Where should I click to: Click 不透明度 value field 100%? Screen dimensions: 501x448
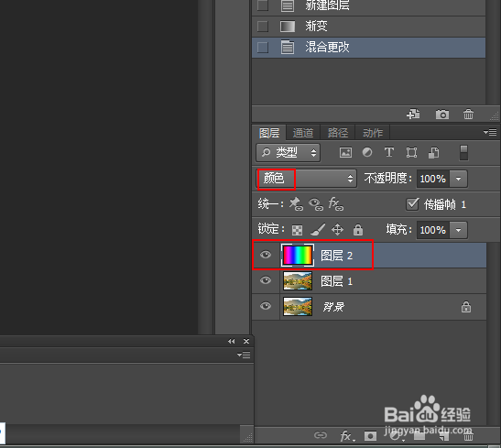click(x=433, y=179)
